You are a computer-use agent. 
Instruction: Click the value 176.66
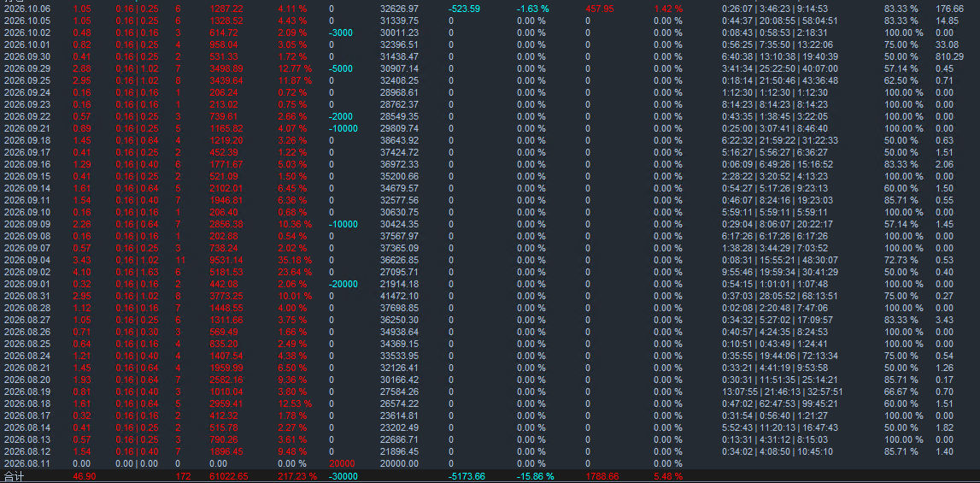point(949,9)
